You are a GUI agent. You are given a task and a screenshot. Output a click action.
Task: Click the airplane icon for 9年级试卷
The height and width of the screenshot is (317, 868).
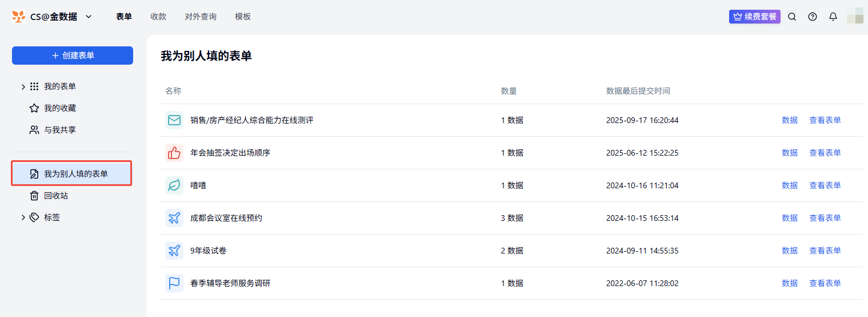[174, 251]
